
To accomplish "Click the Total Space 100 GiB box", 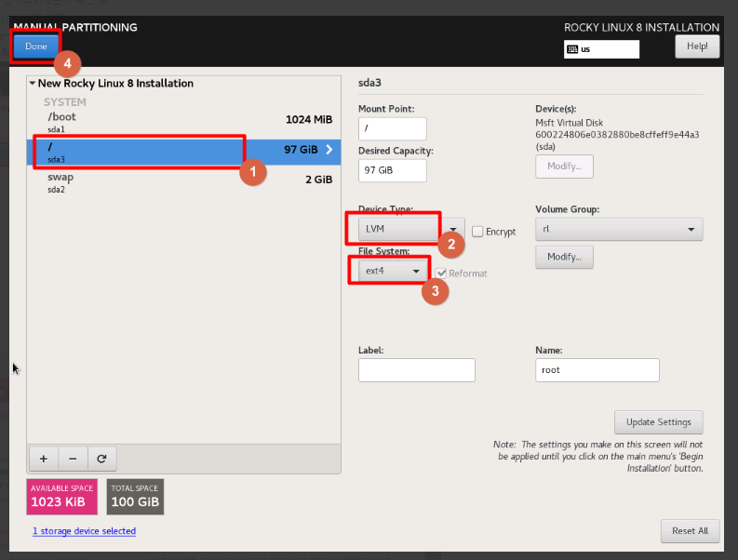I will coord(135,497).
